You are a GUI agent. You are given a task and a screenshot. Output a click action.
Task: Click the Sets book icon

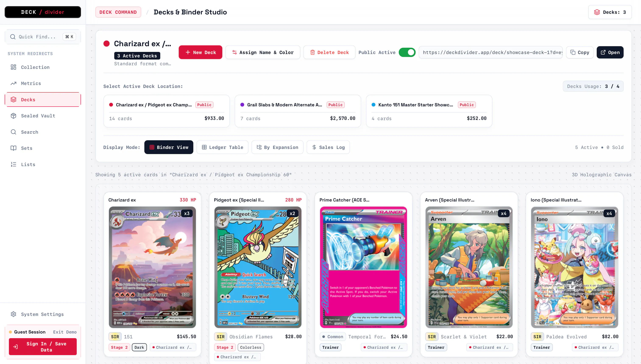coord(14,148)
